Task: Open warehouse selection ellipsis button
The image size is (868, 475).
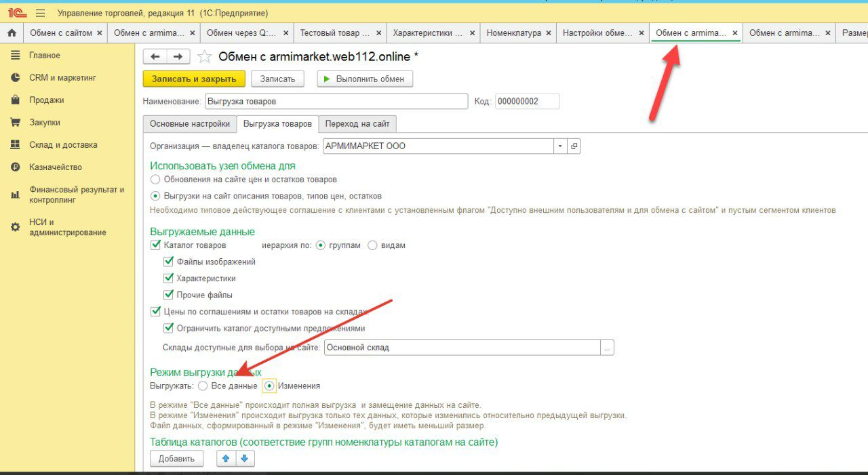Action: coord(607,348)
